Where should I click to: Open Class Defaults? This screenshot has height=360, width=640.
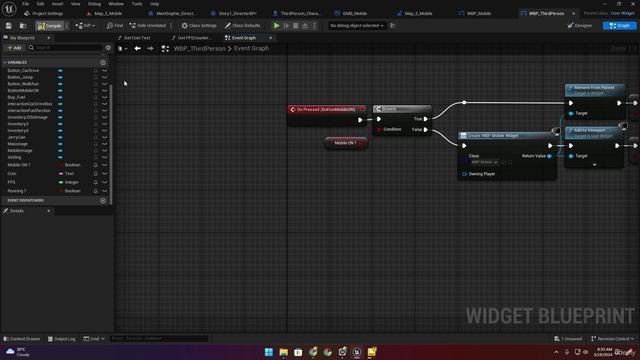pos(242,26)
